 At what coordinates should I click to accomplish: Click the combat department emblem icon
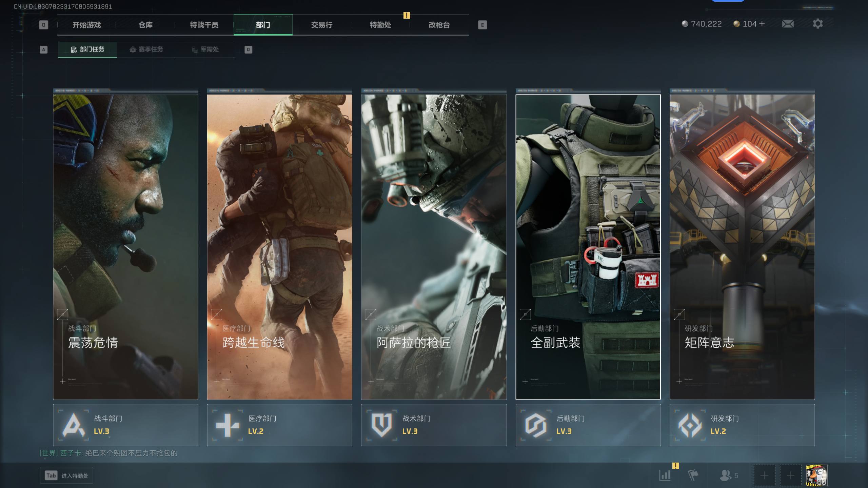(x=74, y=425)
